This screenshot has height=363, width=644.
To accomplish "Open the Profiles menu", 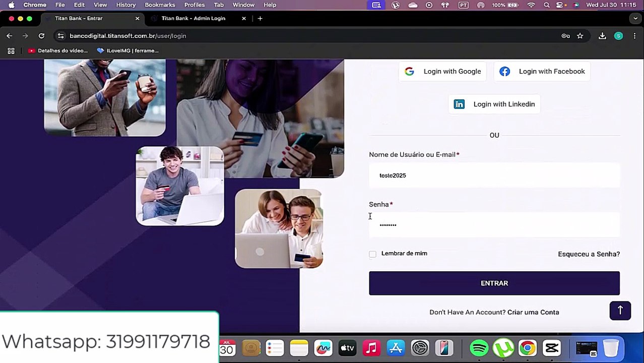I will [x=195, y=5].
